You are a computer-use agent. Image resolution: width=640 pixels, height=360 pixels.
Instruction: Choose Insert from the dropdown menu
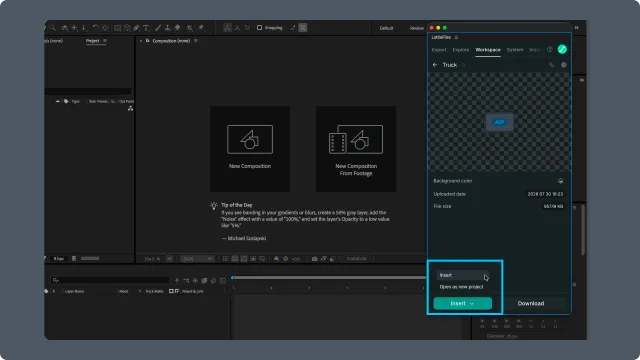[462, 275]
